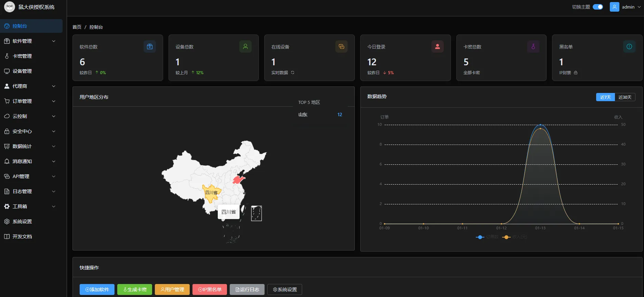Screen dimensions: 644x297
Task: Click the 首页 breadcrumb link
Action: click(77, 27)
